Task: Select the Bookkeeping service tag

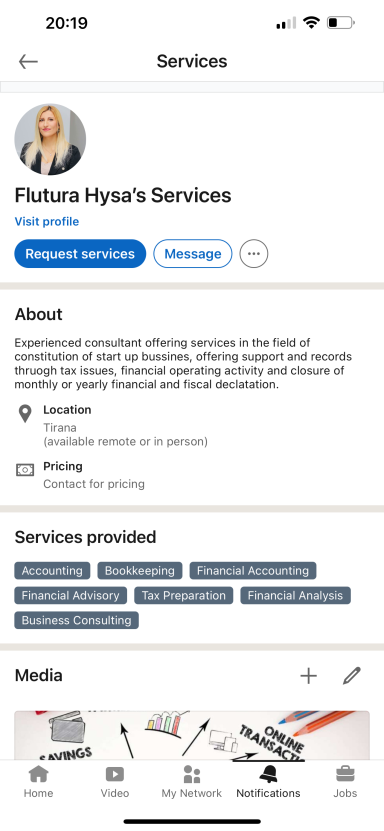Action: pyautogui.click(x=140, y=571)
